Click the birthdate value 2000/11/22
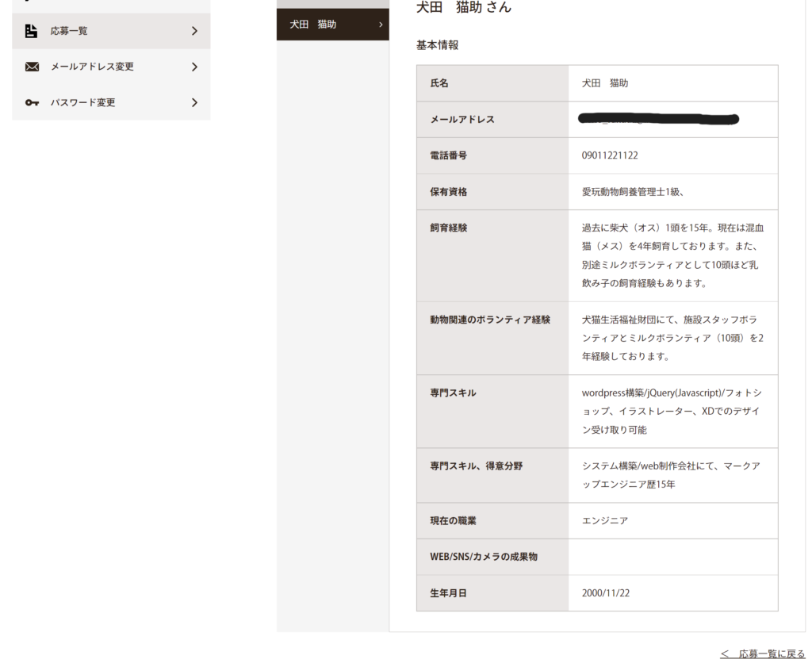This screenshot has width=812, height=663. (x=606, y=593)
